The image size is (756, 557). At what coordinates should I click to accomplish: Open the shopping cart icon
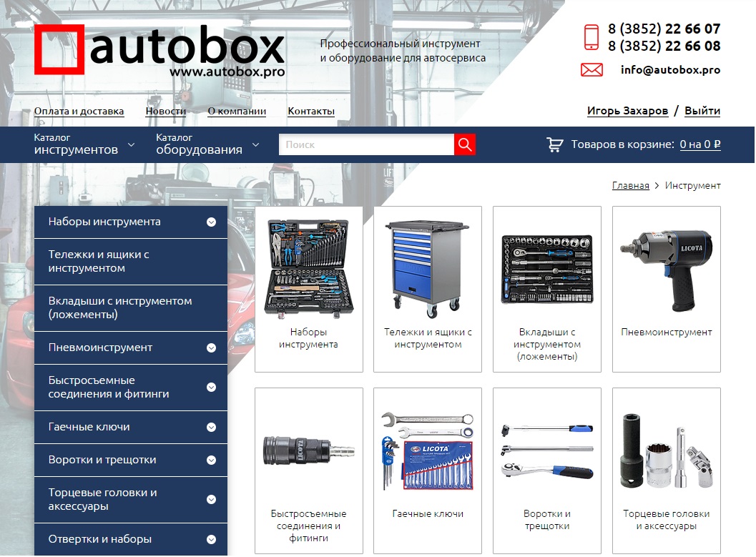tap(555, 144)
